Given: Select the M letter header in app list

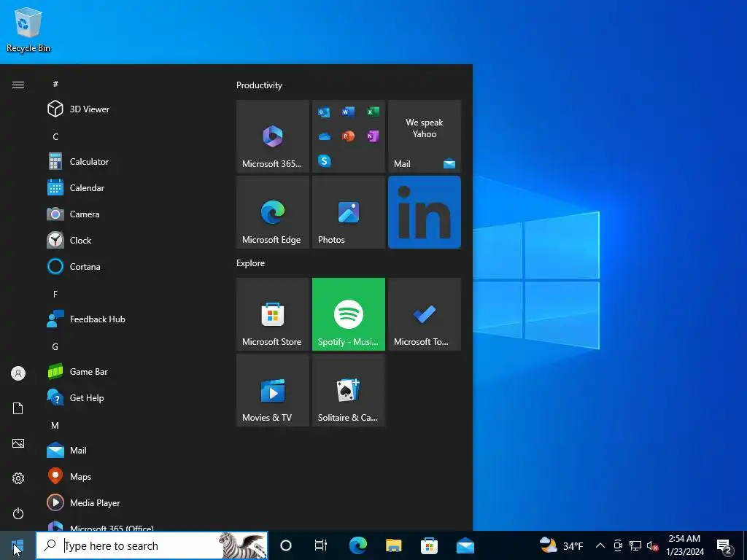Looking at the screenshot, I should tap(55, 425).
